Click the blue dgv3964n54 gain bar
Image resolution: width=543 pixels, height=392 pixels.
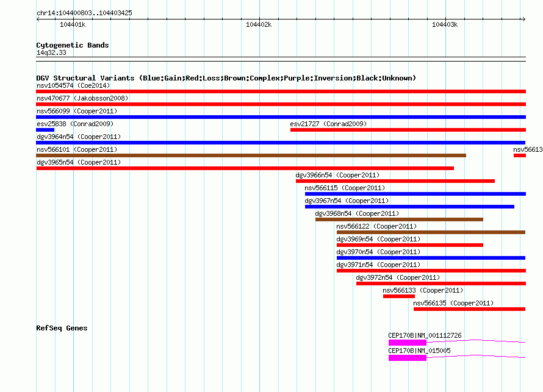tap(281, 143)
